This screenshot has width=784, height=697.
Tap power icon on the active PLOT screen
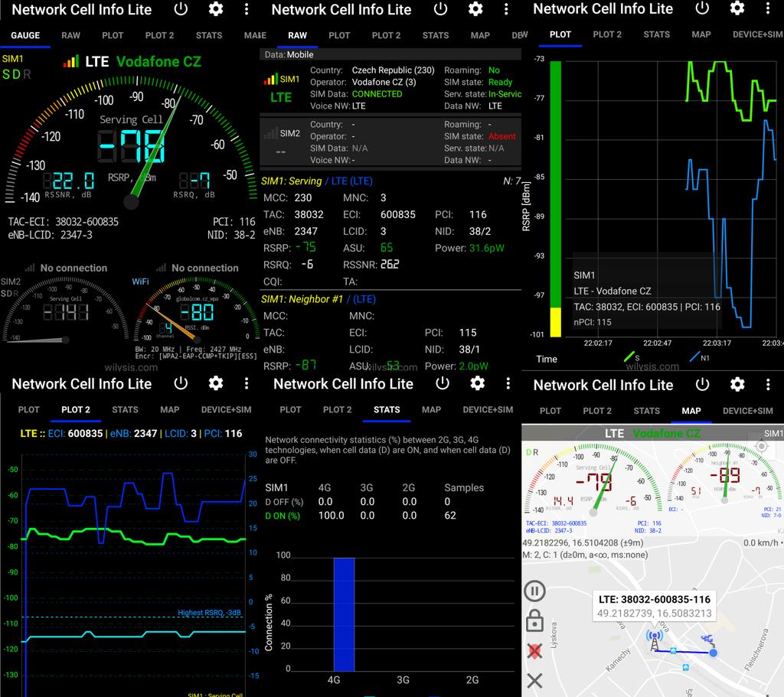[x=703, y=8]
